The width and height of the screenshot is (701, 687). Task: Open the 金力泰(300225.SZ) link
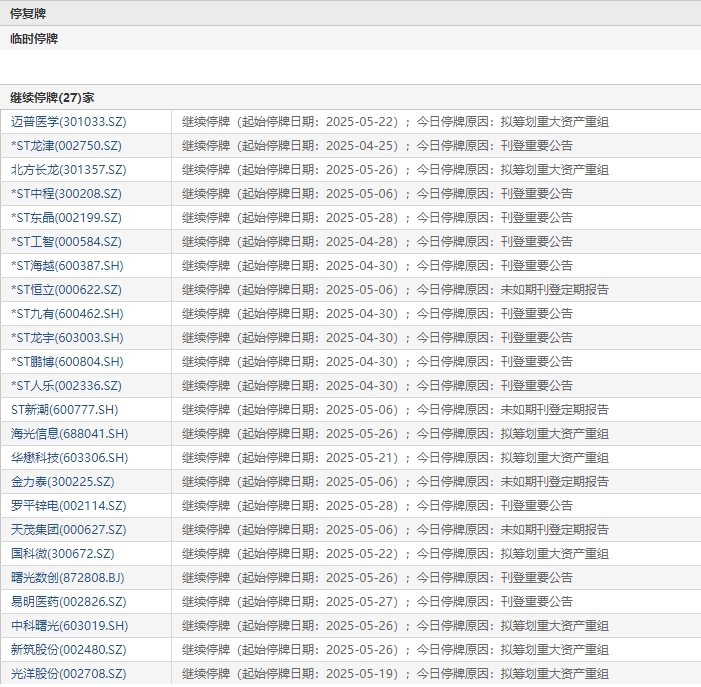[63, 481]
